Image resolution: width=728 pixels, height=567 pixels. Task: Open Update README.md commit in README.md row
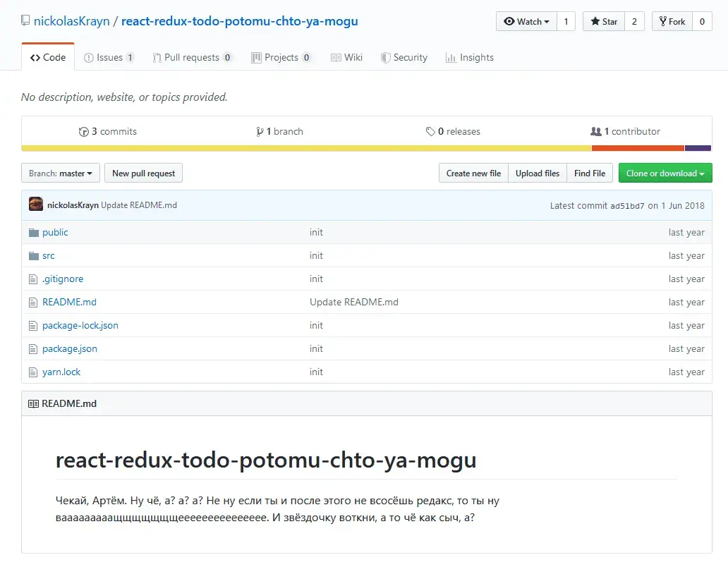click(x=354, y=302)
